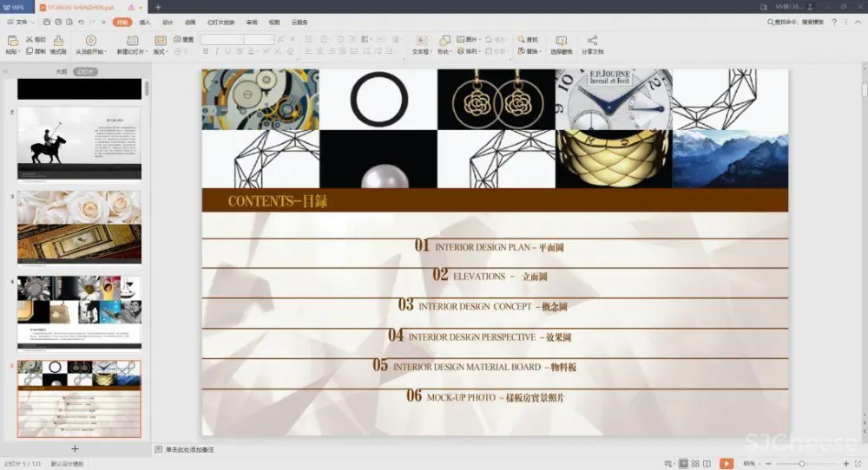Expand the font name combo box
Screen dimensions: 868x470
tap(222, 39)
